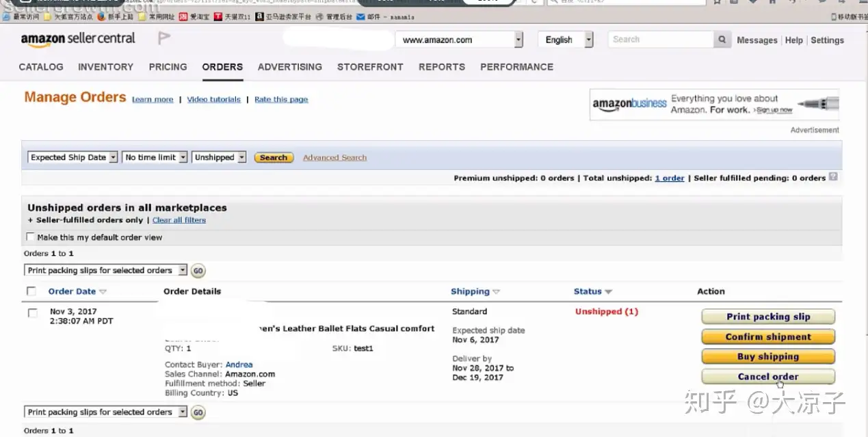Open the ADVERTISING menu
This screenshot has width=868, height=437.
(x=290, y=67)
